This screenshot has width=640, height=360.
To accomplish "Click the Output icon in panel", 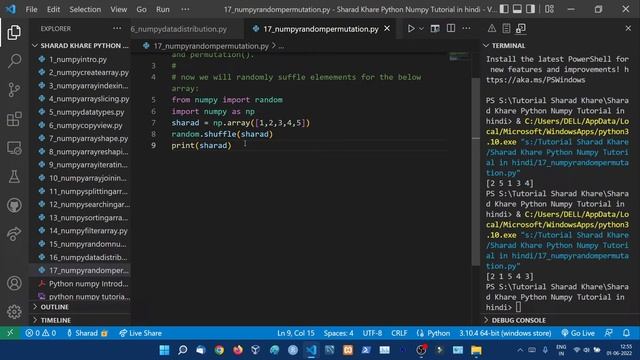I will pos(506,29).
